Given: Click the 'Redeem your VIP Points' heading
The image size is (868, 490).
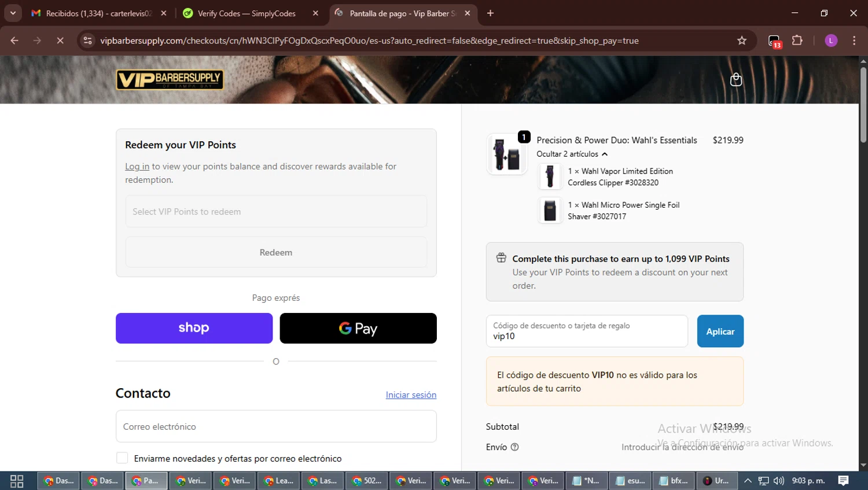Looking at the screenshot, I should coord(181,145).
